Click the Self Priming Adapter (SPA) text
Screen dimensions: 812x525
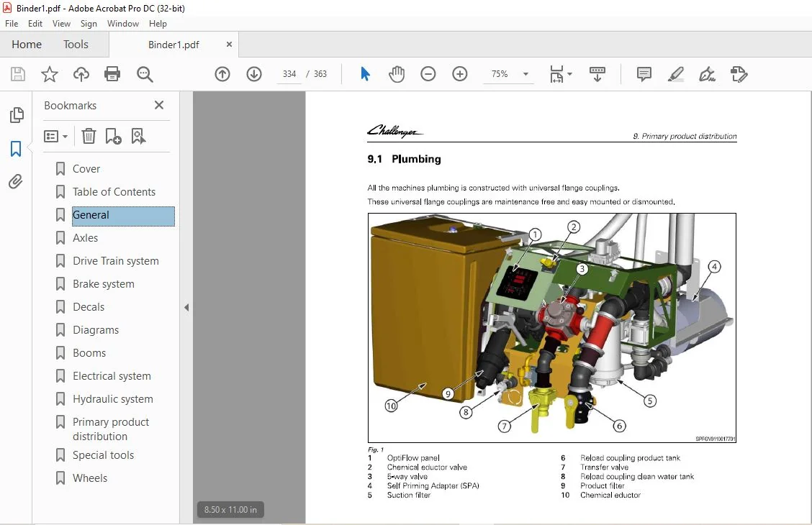pos(433,485)
